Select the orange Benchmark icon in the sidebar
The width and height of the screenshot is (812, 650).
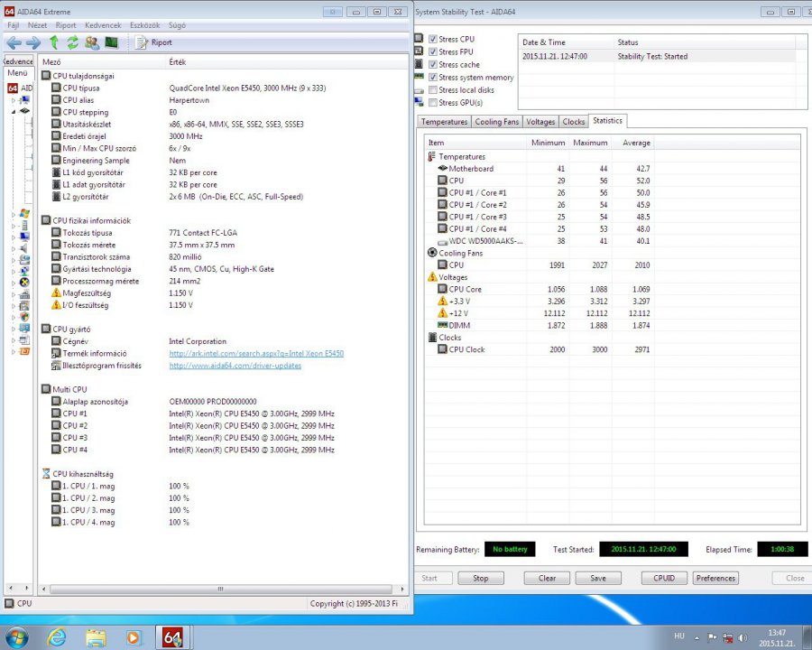click(24, 351)
